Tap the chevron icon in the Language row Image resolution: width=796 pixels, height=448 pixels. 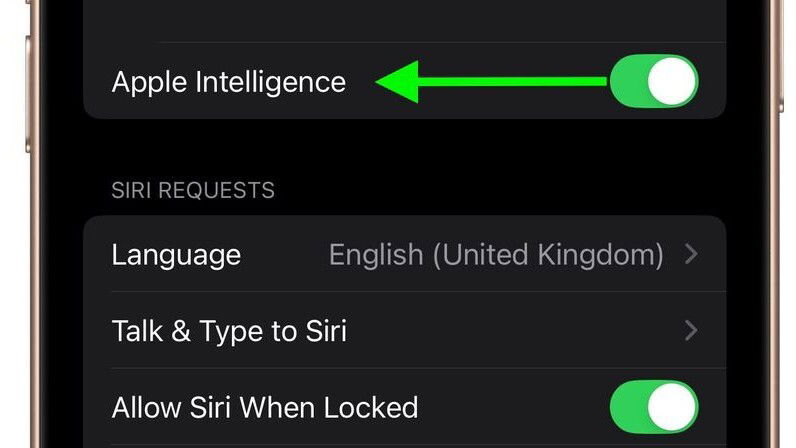691,255
